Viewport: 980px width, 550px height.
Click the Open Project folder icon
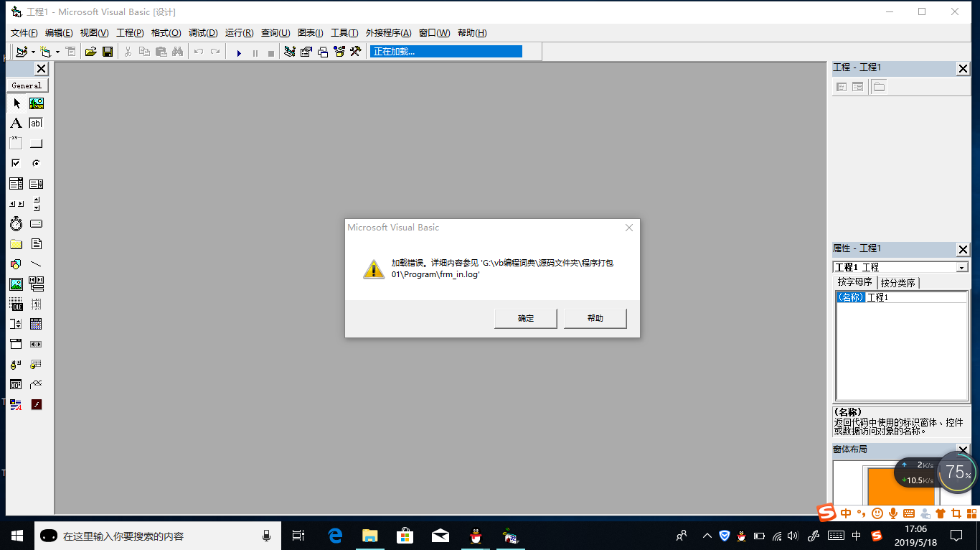[91, 52]
